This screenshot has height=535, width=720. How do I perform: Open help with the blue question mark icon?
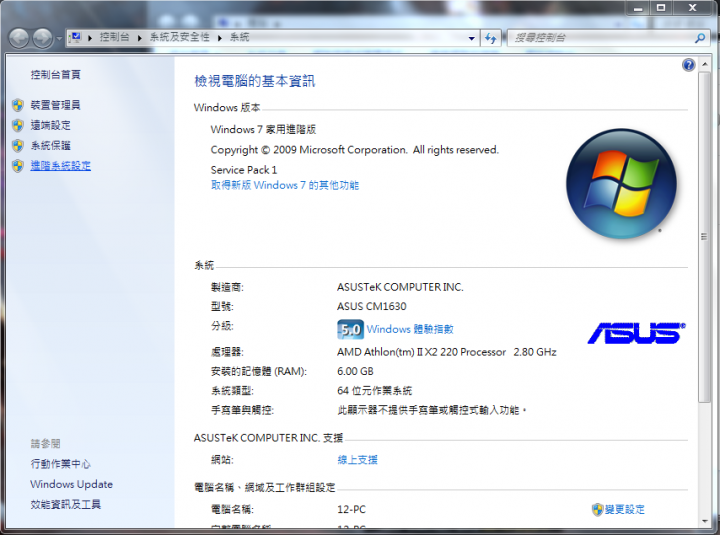pyautogui.click(x=688, y=65)
